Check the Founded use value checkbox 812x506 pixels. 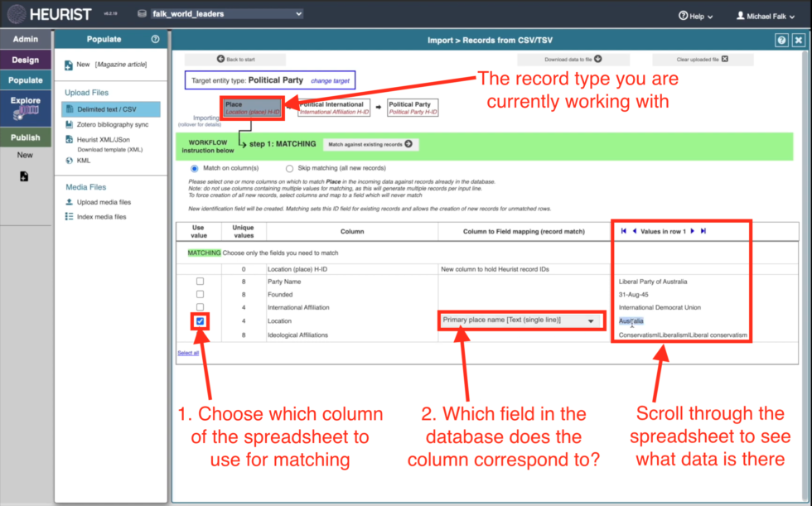(200, 294)
